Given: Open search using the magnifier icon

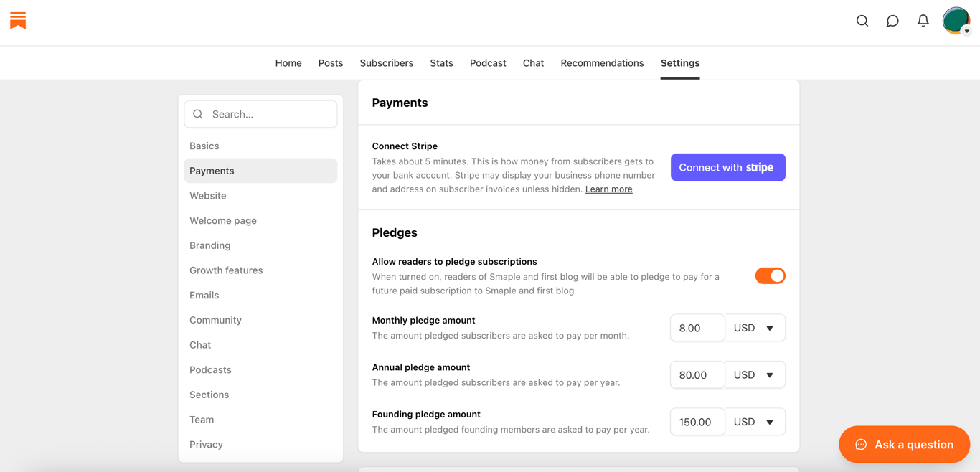Looking at the screenshot, I should pyautogui.click(x=862, y=21).
